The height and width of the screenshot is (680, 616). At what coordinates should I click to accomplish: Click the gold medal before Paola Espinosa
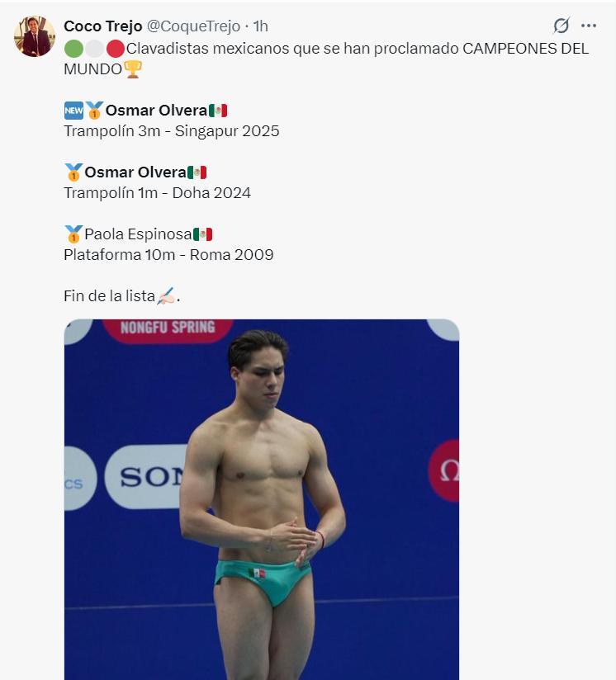pyautogui.click(x=73, y=234)
